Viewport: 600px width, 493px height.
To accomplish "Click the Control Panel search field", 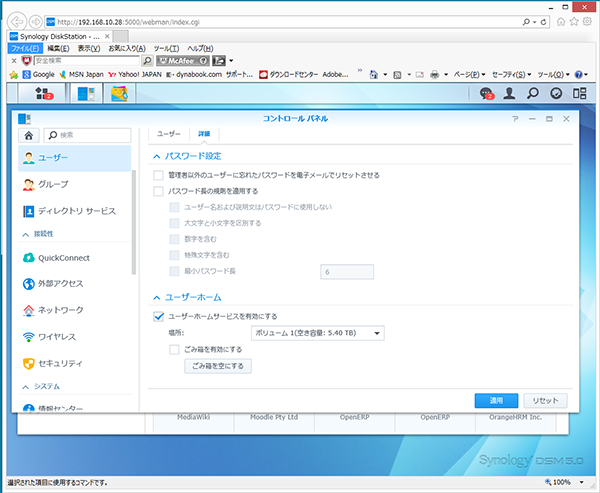I will (x=88, y=135).
